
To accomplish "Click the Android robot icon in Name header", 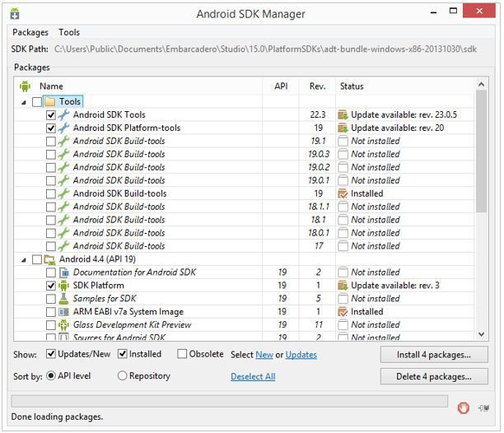I will point(25,86).
